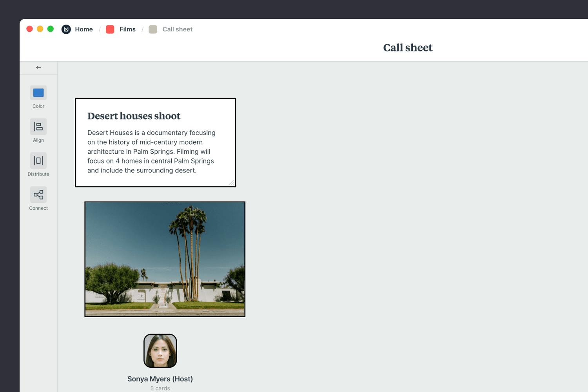Click the Home logo icon in breadcrumb

click(x=66, y=29)
